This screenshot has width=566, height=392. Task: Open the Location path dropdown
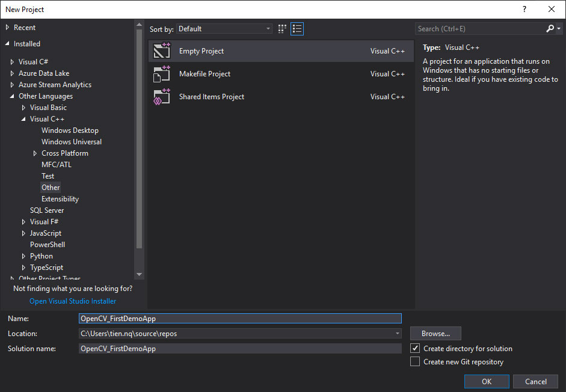[398, 334]
